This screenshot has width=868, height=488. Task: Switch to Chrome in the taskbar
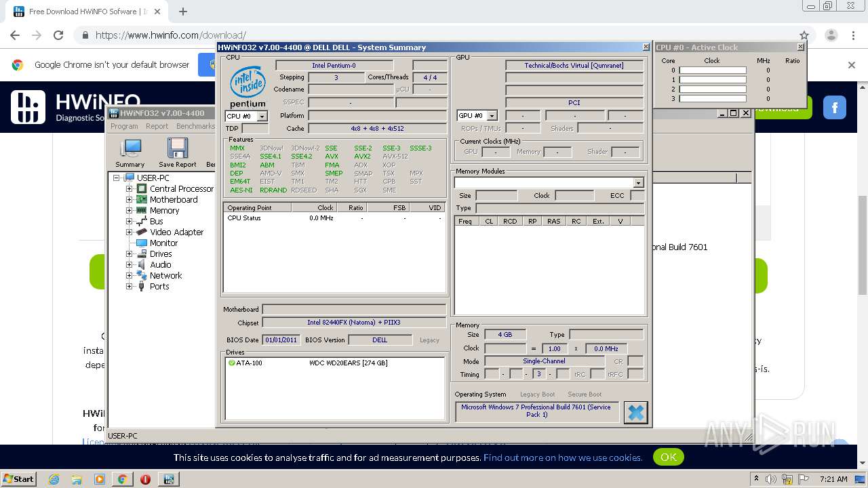[x=122, y=479]
